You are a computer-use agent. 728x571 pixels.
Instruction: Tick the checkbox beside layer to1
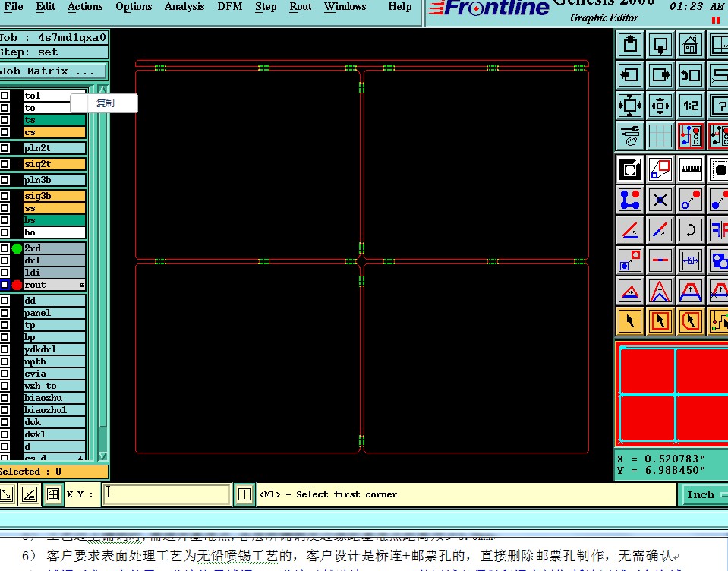point(5,96)
